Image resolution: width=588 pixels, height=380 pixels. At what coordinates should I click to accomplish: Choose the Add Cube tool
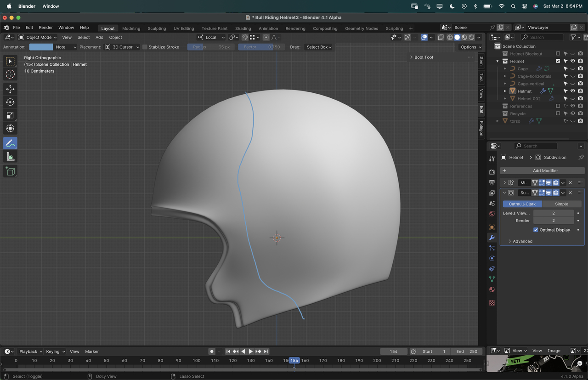pyautogui.click(x=10, y=171)
